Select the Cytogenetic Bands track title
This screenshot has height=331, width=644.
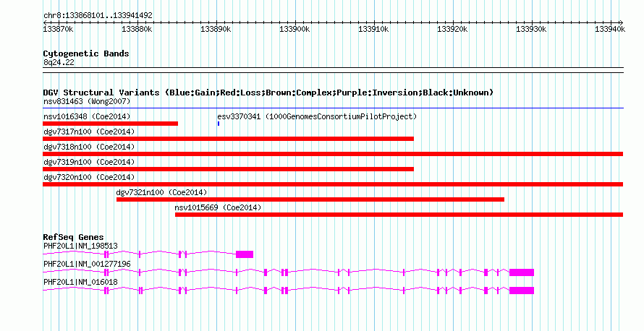pyautogui.click(x=86, y=53)
